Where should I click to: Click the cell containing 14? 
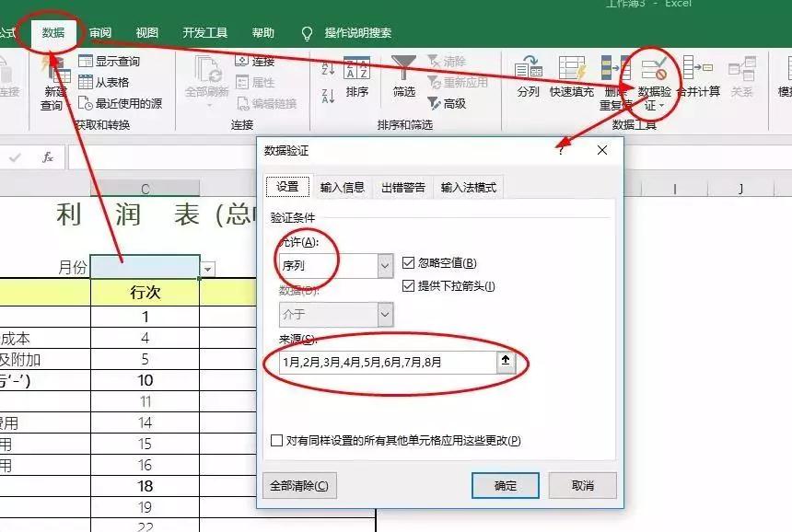[146, 422]
